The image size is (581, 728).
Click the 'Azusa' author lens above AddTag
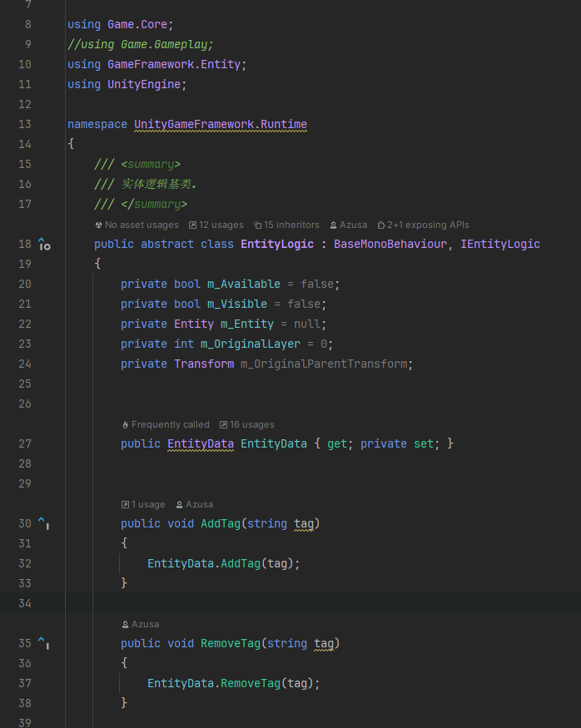pyautogui.click(x=195, y=504)
